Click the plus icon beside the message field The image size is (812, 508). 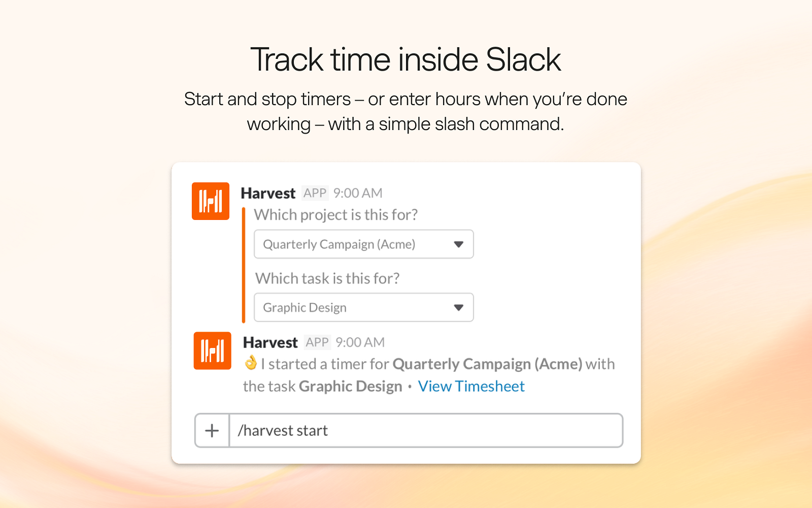[211, 430]
